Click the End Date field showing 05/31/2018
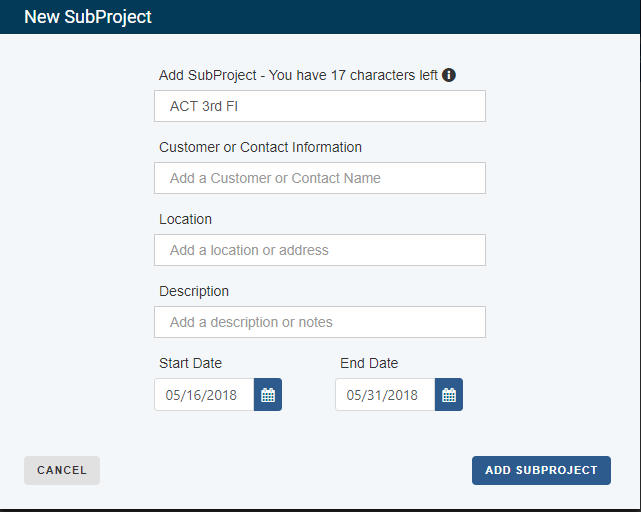 385,395
